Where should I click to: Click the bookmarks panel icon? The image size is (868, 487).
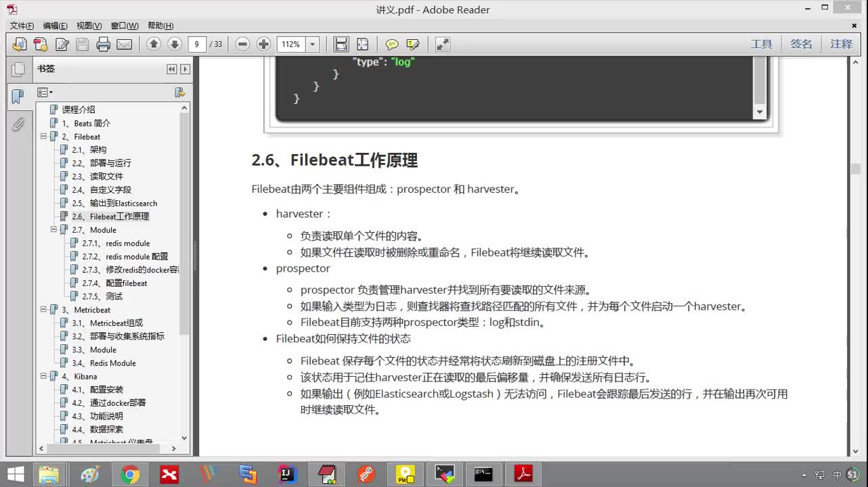tap(18, 97)
